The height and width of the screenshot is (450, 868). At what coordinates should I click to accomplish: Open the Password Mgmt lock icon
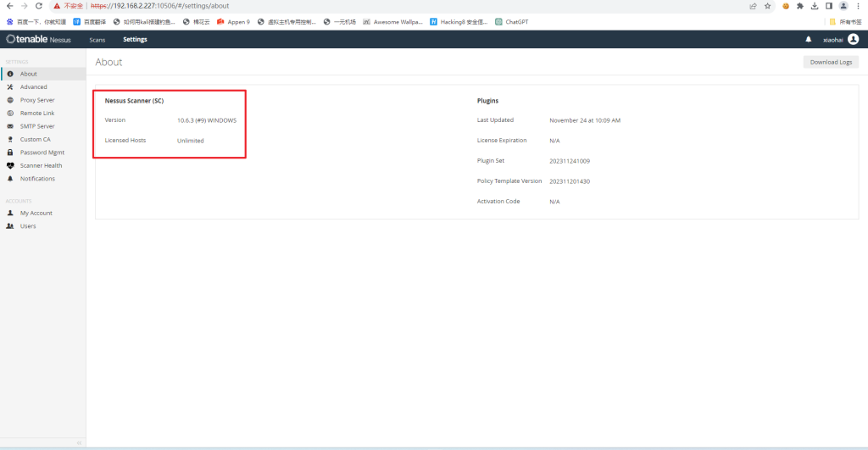[x=10, y=153]
